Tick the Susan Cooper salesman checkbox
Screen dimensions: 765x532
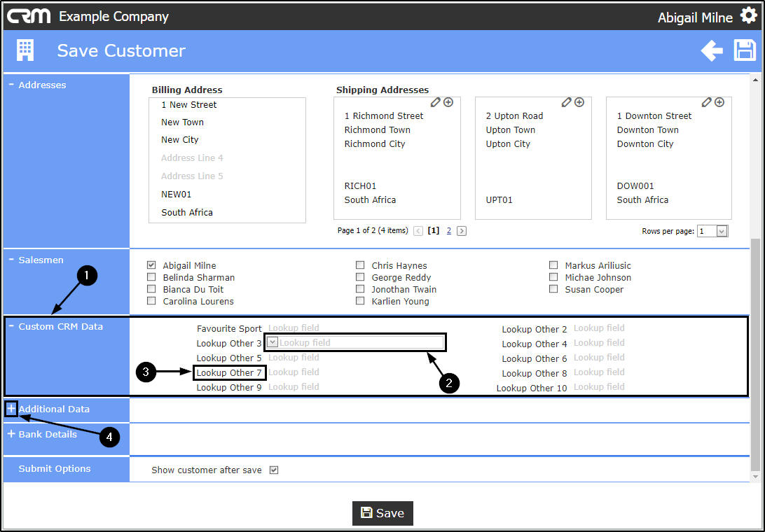click(553, 288)
